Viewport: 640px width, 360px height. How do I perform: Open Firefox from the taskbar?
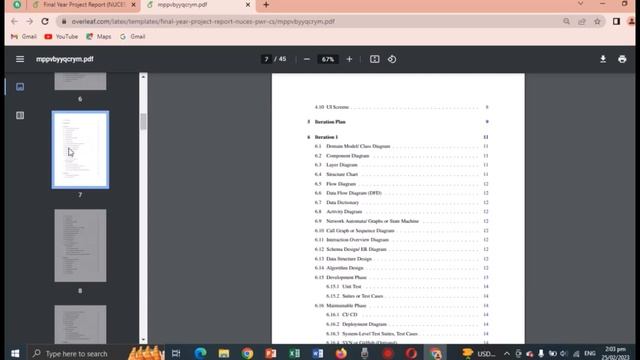click(x=341, y=353)
